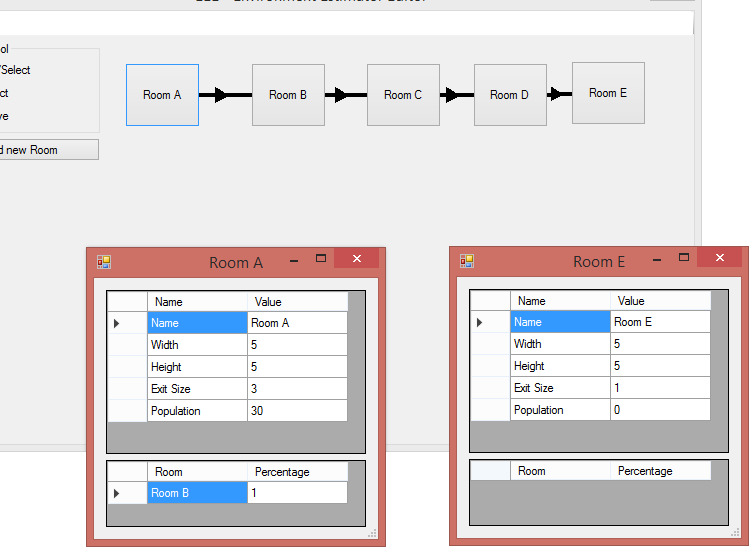Click the Room E node in the diagram
Image resolution: width=749 pixels, height=547 pixels.
coord(608,93)
